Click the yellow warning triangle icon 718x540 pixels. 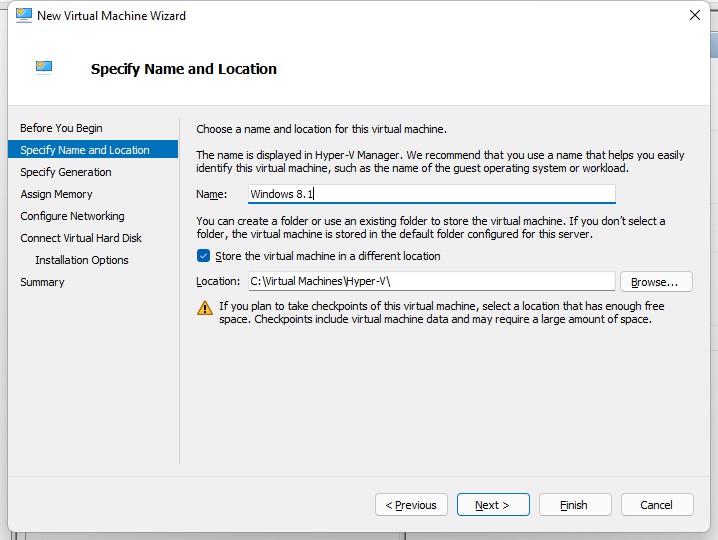click(x=205, y=308)
